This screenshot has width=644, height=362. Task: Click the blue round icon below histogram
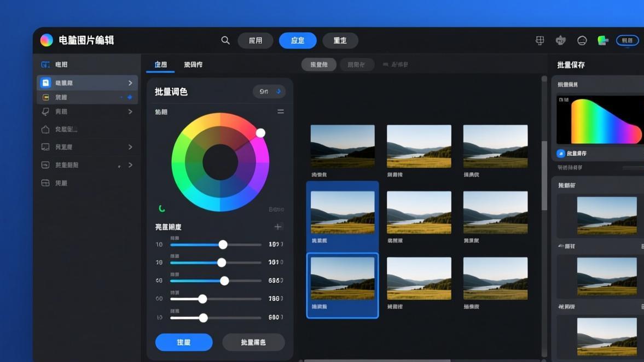(x=561, y=153)
